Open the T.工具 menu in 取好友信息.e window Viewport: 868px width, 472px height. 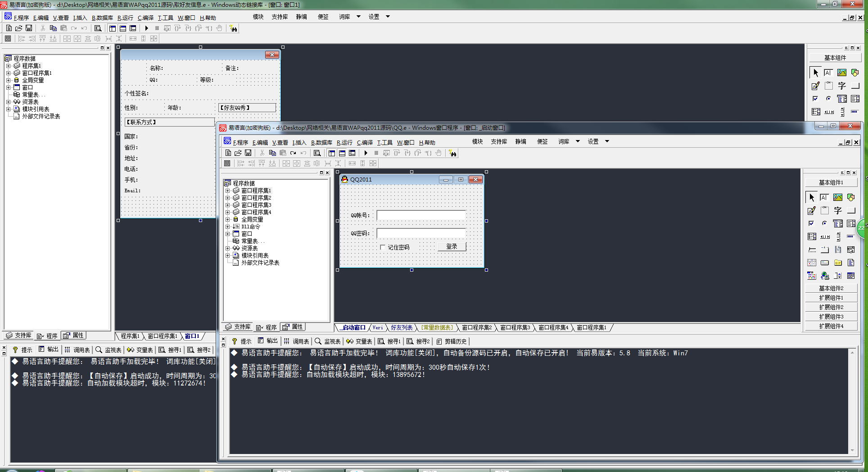point(166,18)
